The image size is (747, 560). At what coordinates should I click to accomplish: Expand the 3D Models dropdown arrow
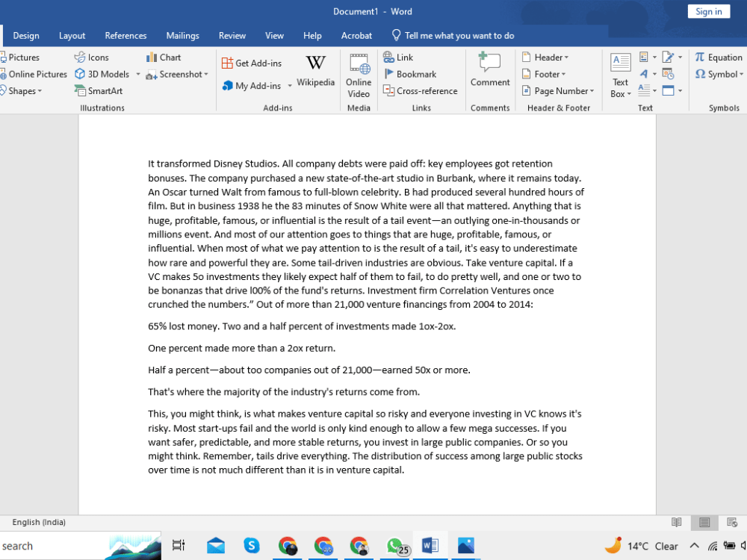(138, 74)
